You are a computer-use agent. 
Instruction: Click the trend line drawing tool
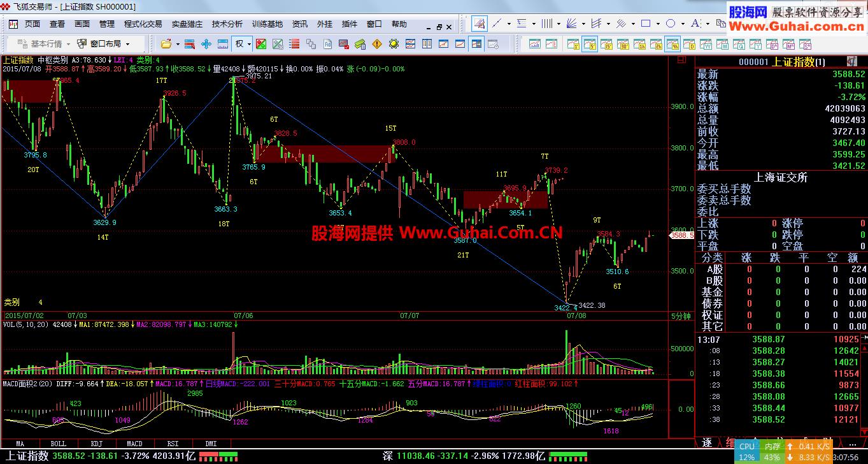(497, 24)
